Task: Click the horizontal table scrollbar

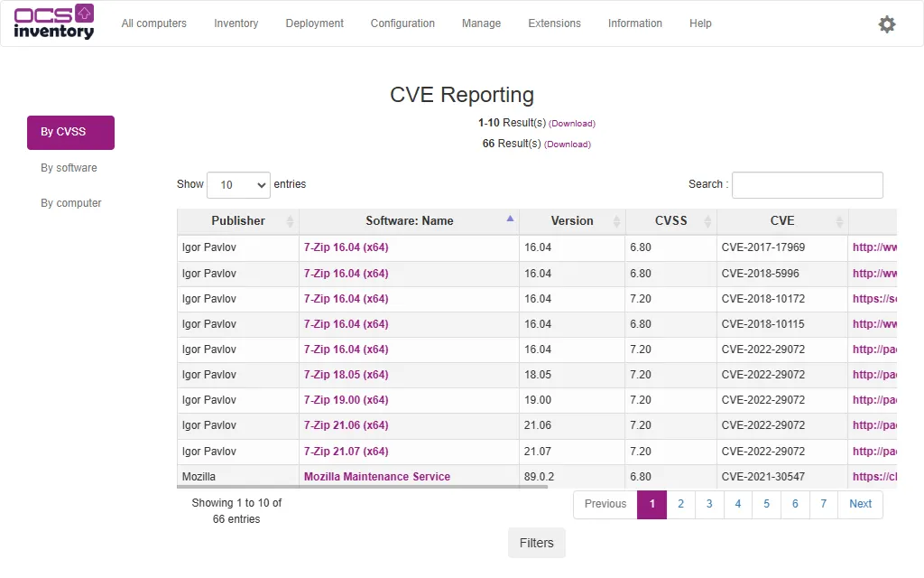Action: coord(363,487)
